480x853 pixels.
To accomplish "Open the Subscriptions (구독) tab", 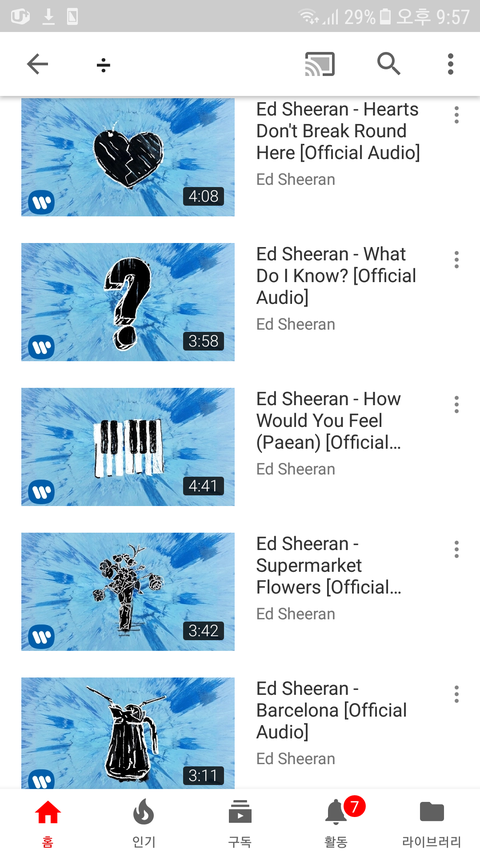I will [239, 823].
